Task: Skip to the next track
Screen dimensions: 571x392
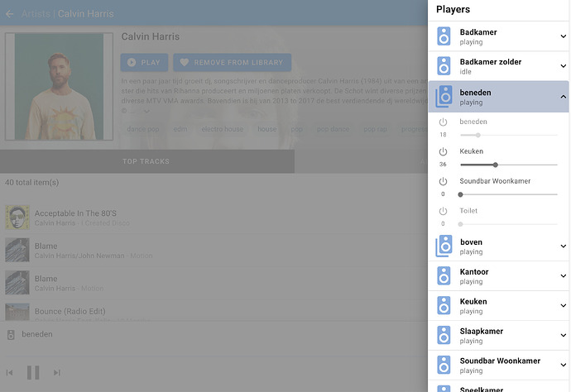Action: pos(57,372)
